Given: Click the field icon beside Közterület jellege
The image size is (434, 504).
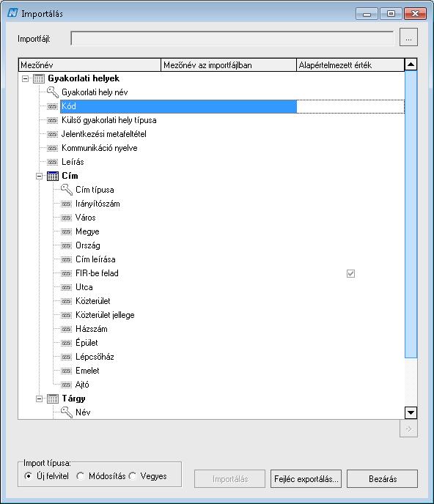Looking at the screenshot, I should click(66, 315).
